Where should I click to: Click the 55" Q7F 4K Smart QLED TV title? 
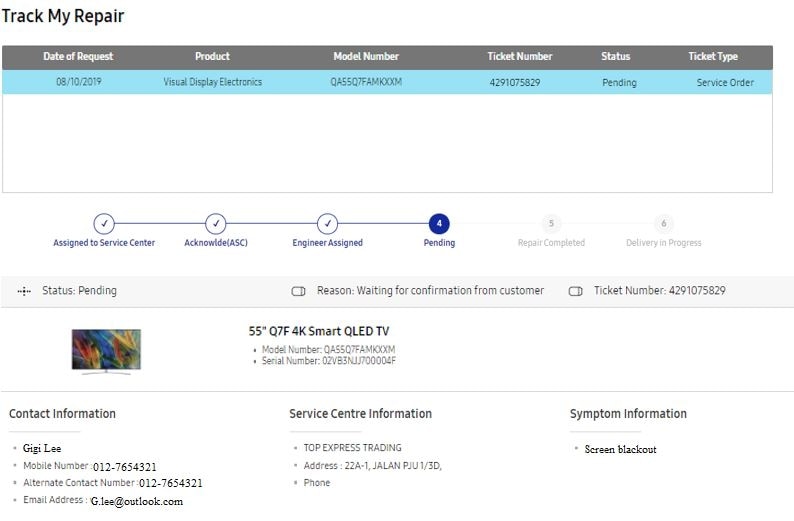(319, 331)
